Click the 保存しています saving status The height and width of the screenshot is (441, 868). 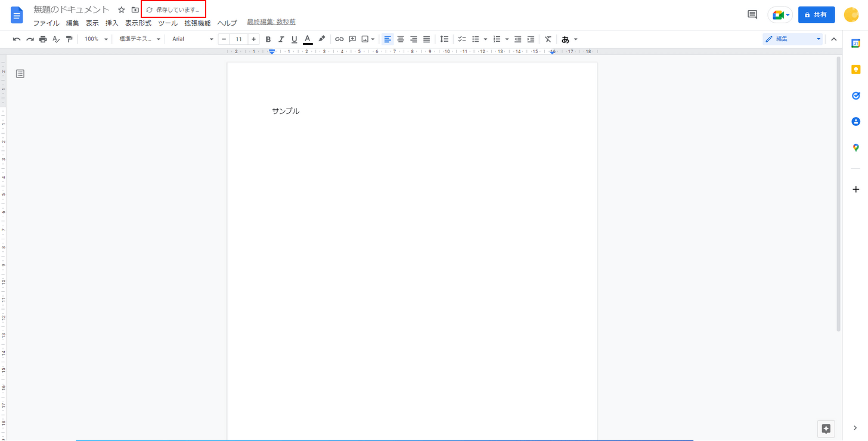(173, 10)
